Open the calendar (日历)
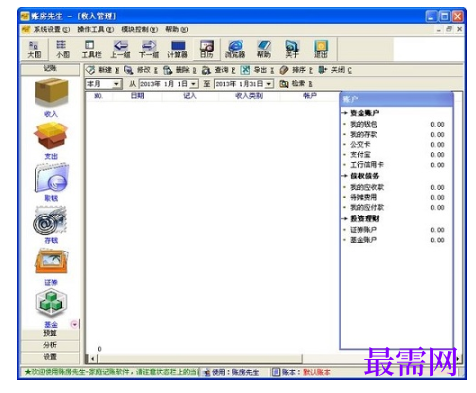The width and height of the screenshot is (476, 393). click(x=206, y=49)
